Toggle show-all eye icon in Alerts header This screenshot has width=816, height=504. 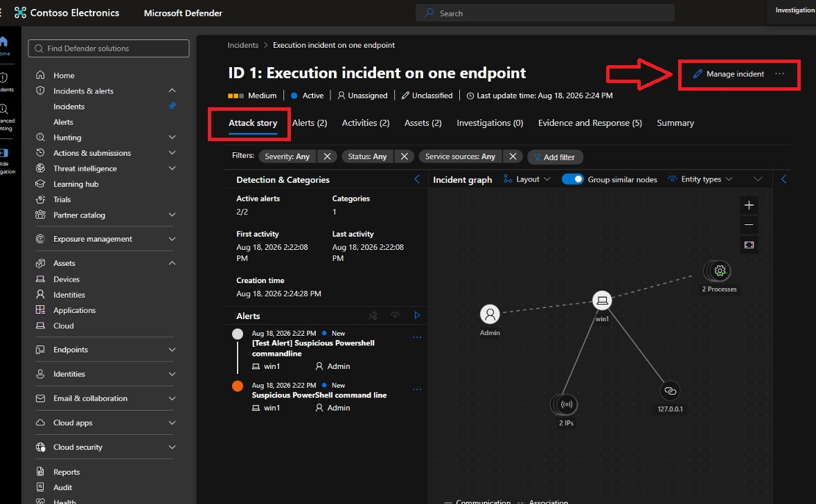pos(395,315)
